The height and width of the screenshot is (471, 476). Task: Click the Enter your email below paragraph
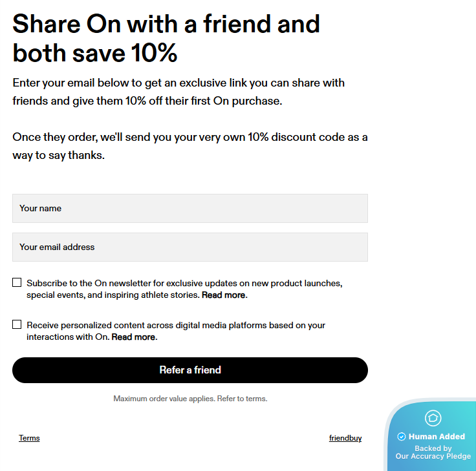(178, 92)
